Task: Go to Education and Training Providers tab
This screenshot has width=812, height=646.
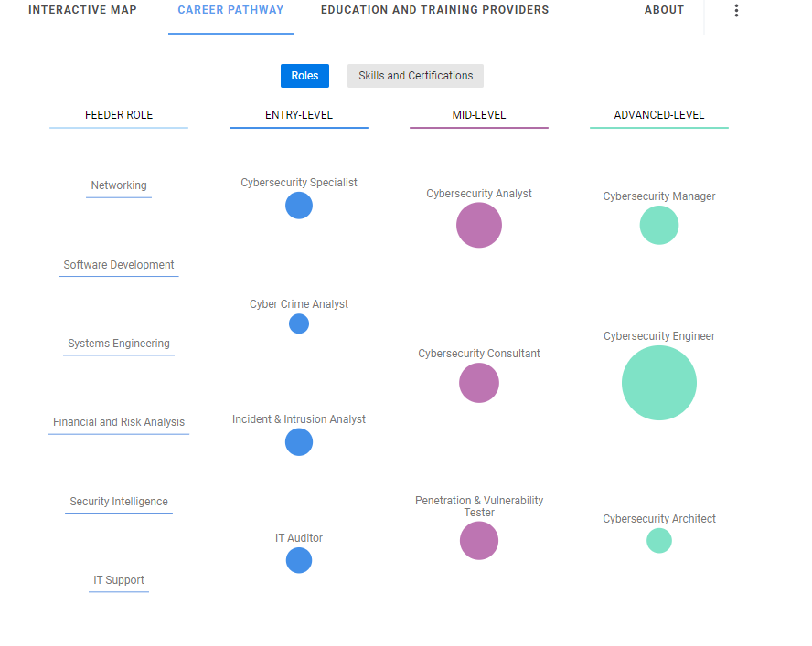Action: click(x=434, y=10)
